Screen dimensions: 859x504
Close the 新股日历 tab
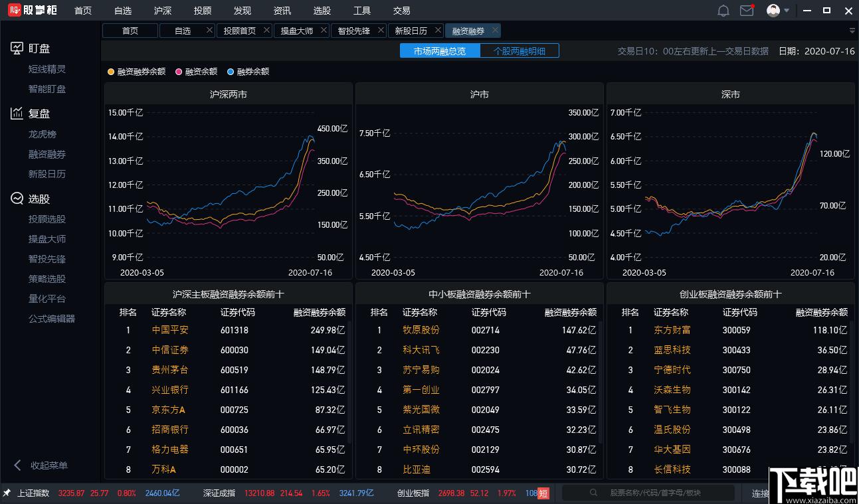438,31
